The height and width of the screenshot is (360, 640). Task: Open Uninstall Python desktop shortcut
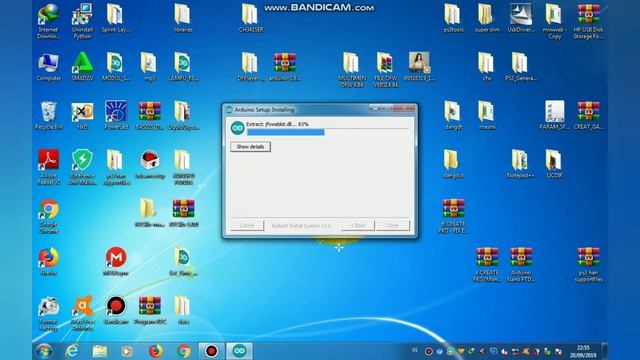[x=82, y=21]
